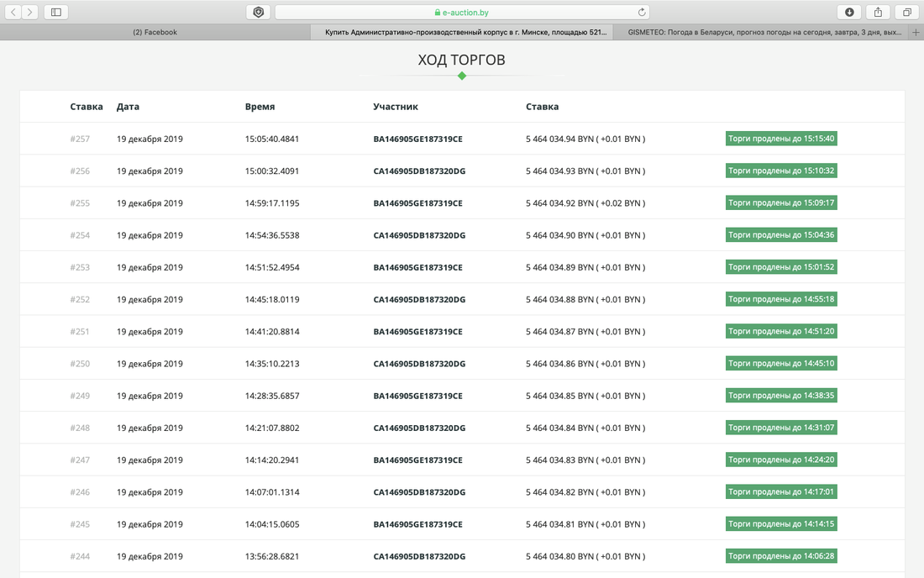Click the 'Торги продлены до 14:38:35' badge
Viewport: 924px width, 578px height.
[781, 396]
